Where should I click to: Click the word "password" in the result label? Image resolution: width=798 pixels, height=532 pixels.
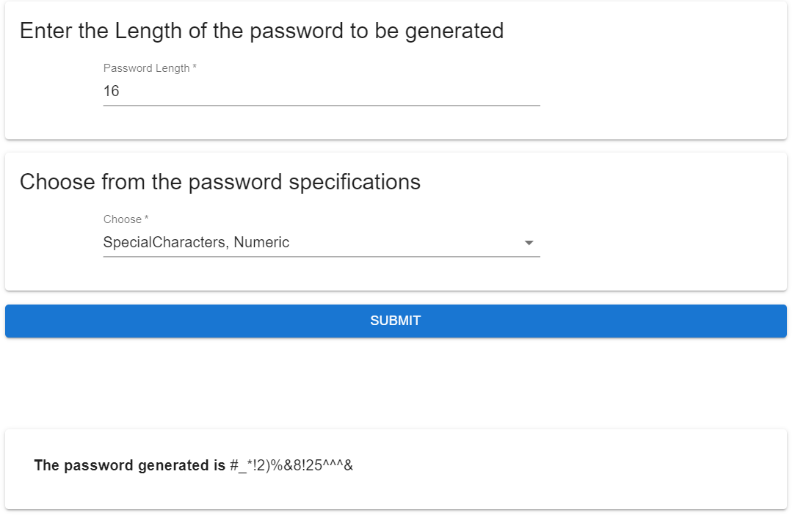pos(99,465)
